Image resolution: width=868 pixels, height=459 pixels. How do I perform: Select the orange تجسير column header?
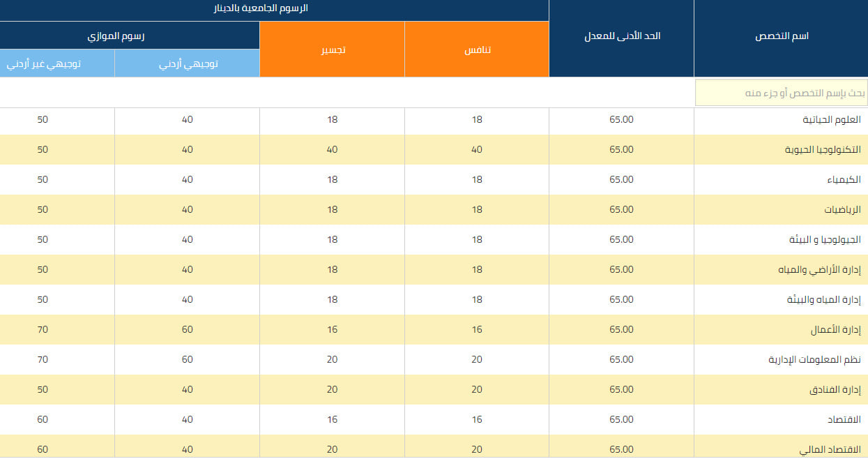pyautogui.click(x=332, y=50)
